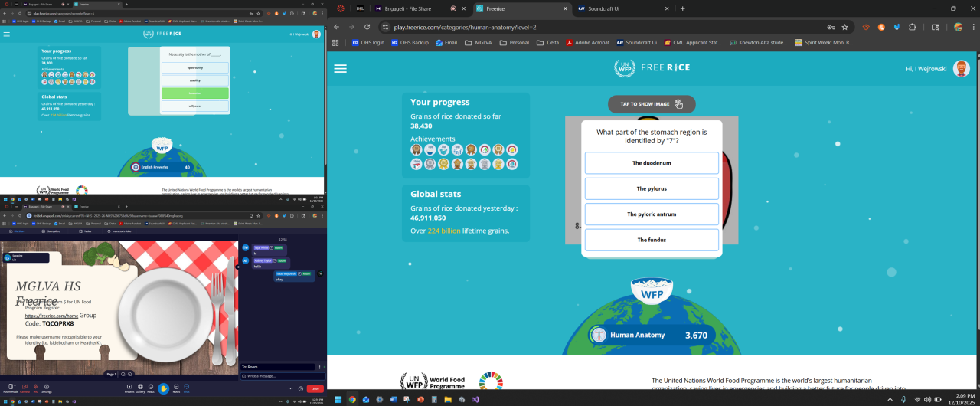Choose the answer The fundus

click(x=652, y=240)
